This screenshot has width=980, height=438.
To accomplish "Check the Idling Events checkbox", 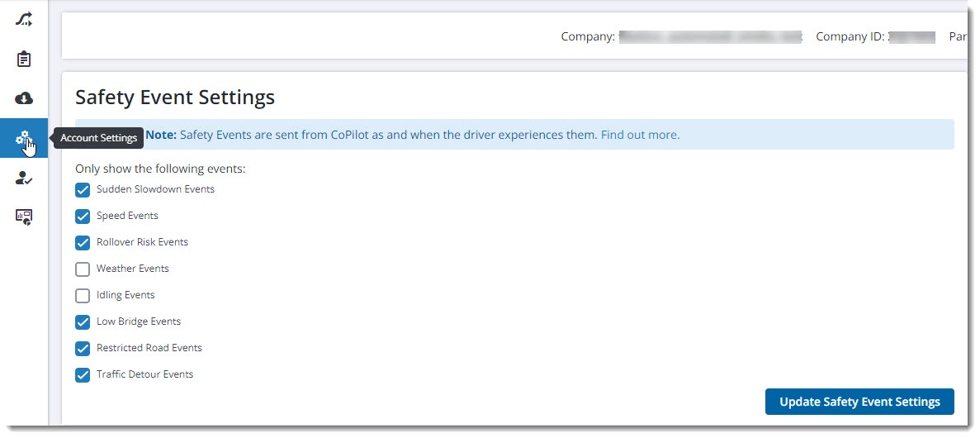I will [83, 296].
